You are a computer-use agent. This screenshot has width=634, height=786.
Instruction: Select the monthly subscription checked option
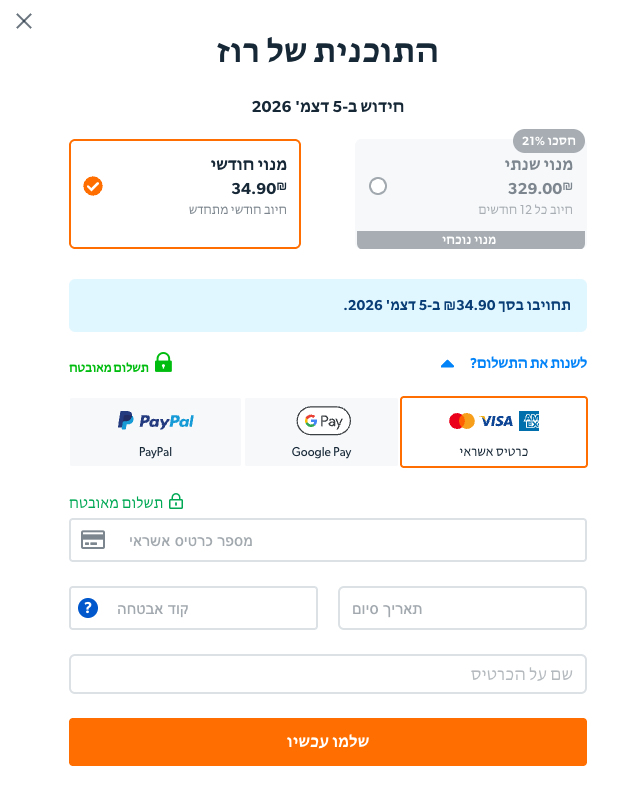pos(93,186)
